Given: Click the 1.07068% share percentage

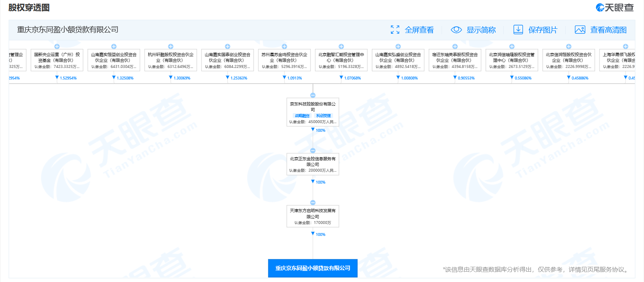Looking at the screenshot, I should (x=353, y=78).
